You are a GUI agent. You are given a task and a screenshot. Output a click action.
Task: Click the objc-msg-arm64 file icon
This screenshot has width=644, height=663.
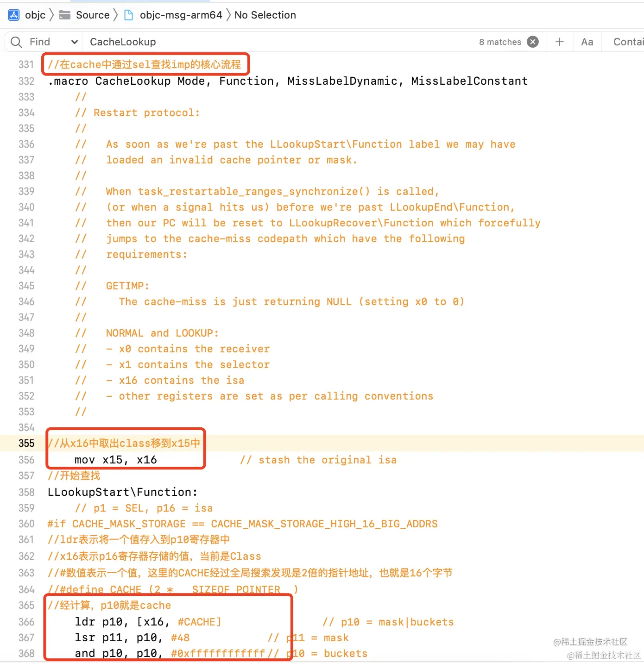pos(129,15)
